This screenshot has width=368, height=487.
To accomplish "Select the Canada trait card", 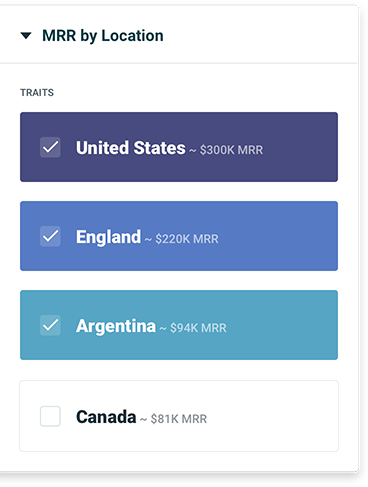I will 179,416.
